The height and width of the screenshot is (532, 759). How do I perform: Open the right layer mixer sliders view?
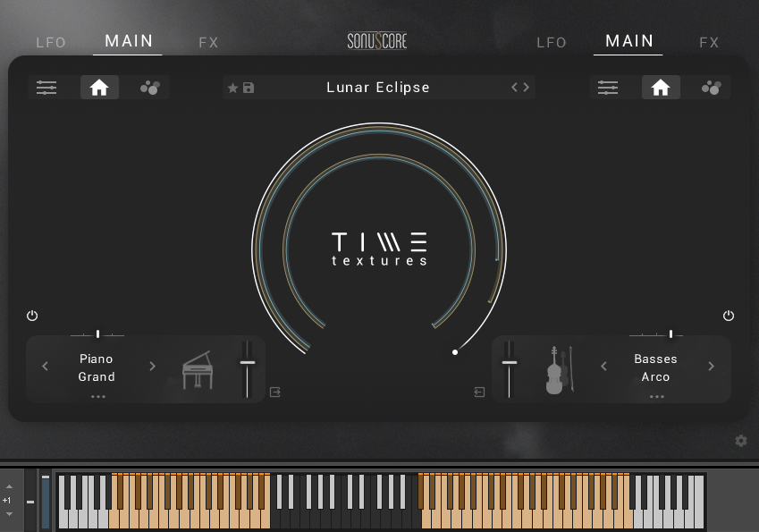[608, 88]
